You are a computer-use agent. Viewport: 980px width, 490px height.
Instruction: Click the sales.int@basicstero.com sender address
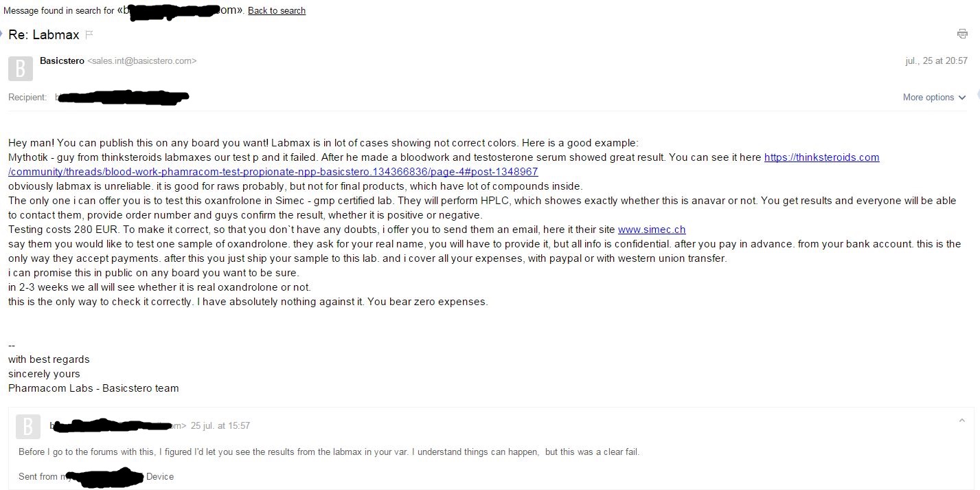click(142, 61)
